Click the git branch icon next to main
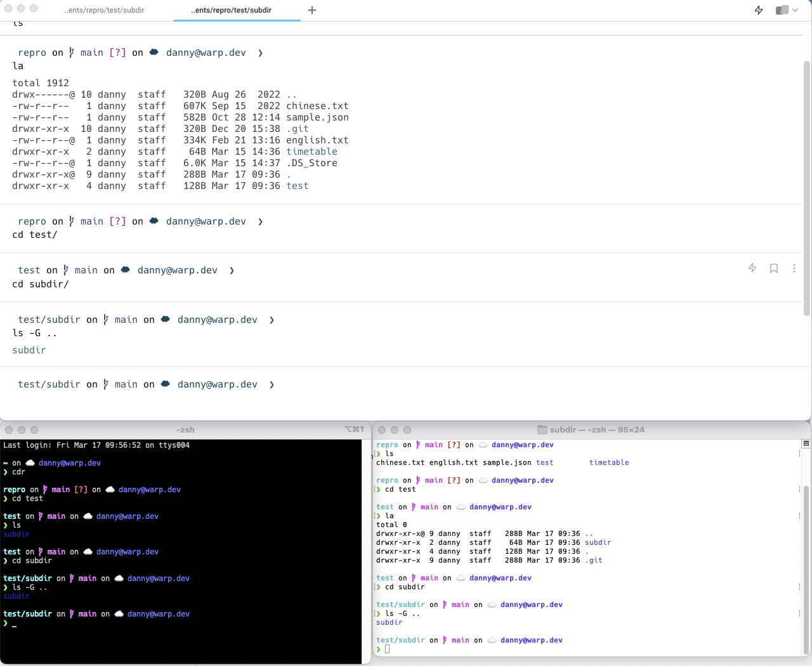The height and width of the screenshot is (666, 812). (x=106, y=319)
